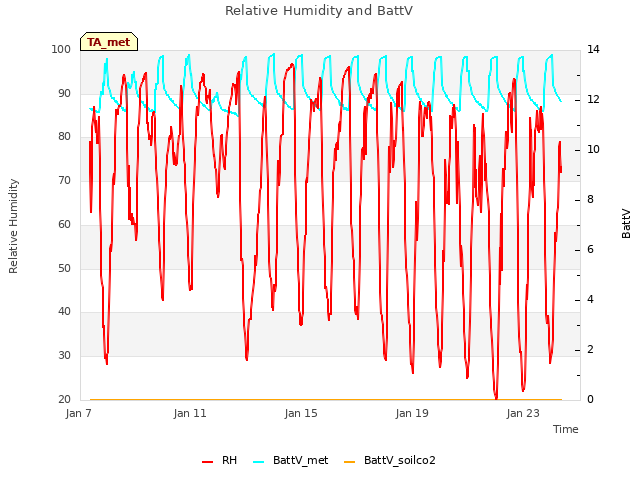Click the chart title Relative Humidity and BattV
The height and width of the screenshot is (480, 640).
coord(319,11)
